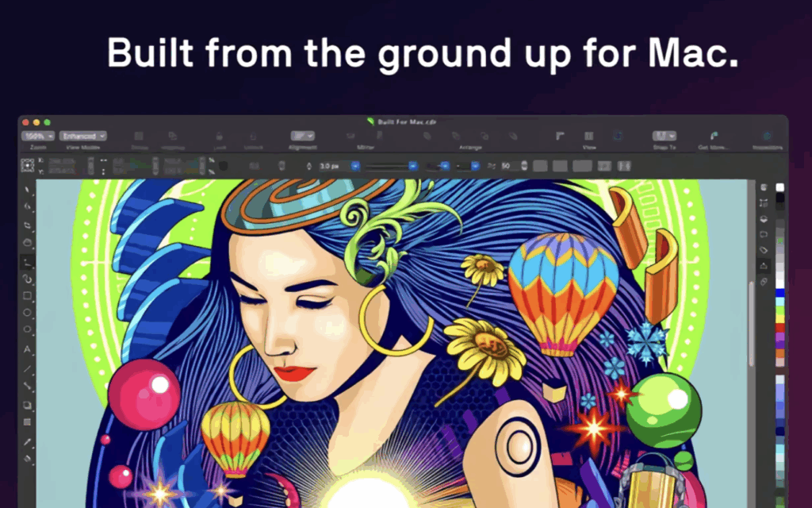The image size is (812, 508).
Task: Open the line style dropdown
Action: [392, 166]
